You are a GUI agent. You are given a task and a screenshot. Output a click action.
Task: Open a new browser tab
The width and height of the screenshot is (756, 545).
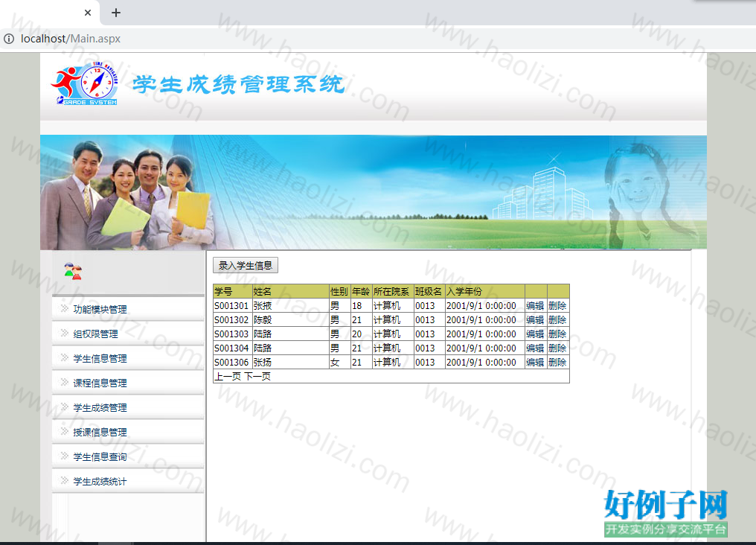click(x=116, y=13)
